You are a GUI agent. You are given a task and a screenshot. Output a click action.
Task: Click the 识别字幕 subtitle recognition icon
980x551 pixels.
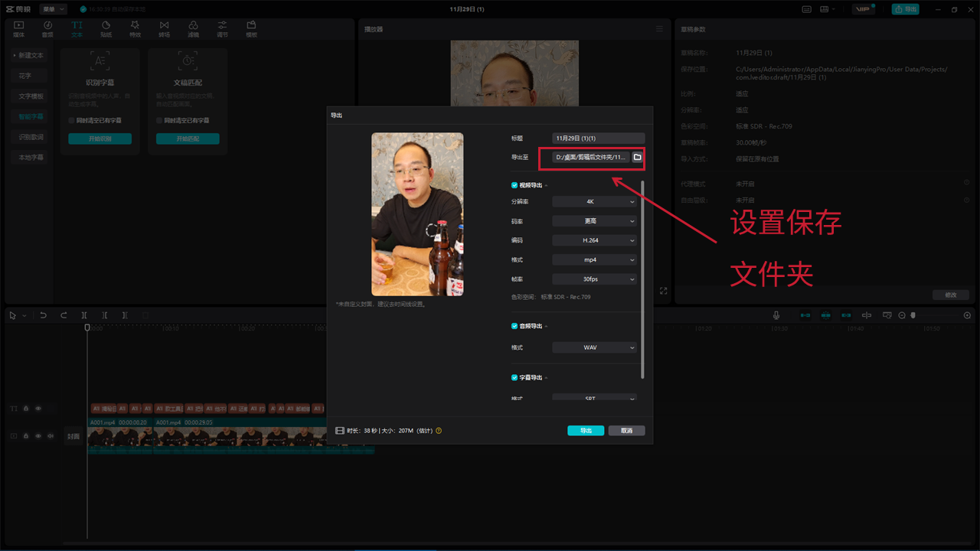coord(100,61)
